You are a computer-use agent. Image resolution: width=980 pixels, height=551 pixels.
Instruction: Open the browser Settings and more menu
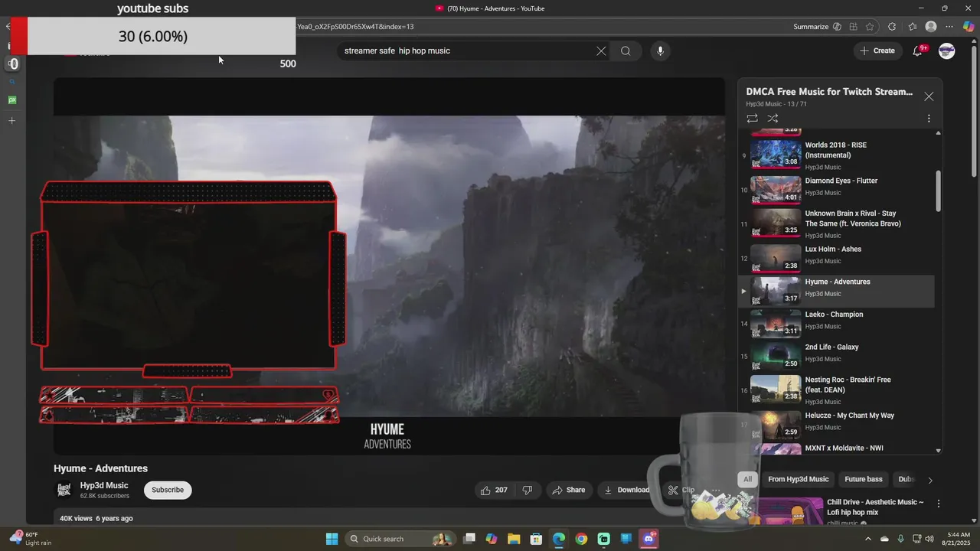[949, 27]
